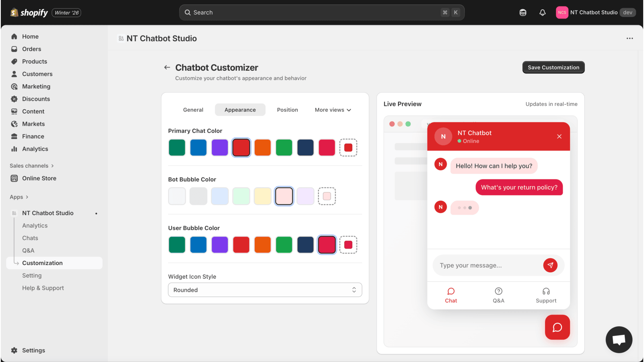Select the Products icon in sidebar

pyautogui.click(x=14, y=61)
